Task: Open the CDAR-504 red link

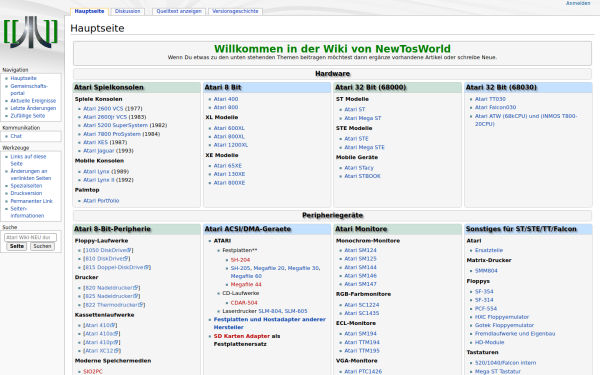Action: [244, 303]
